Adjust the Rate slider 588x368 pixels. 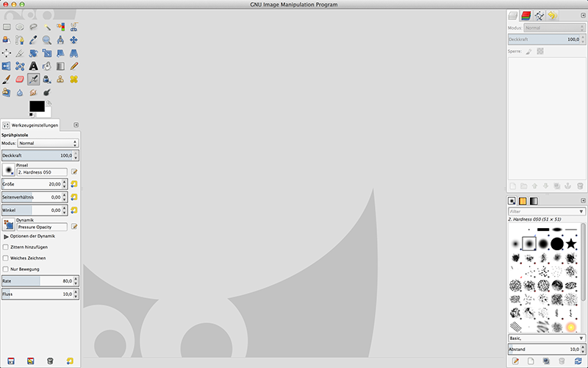coord(40,281)
